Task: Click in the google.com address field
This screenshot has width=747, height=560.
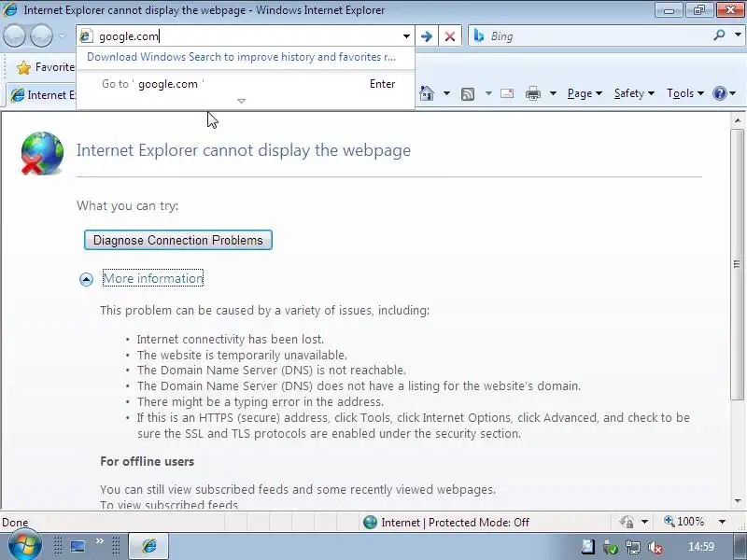Action: (246, 36)
